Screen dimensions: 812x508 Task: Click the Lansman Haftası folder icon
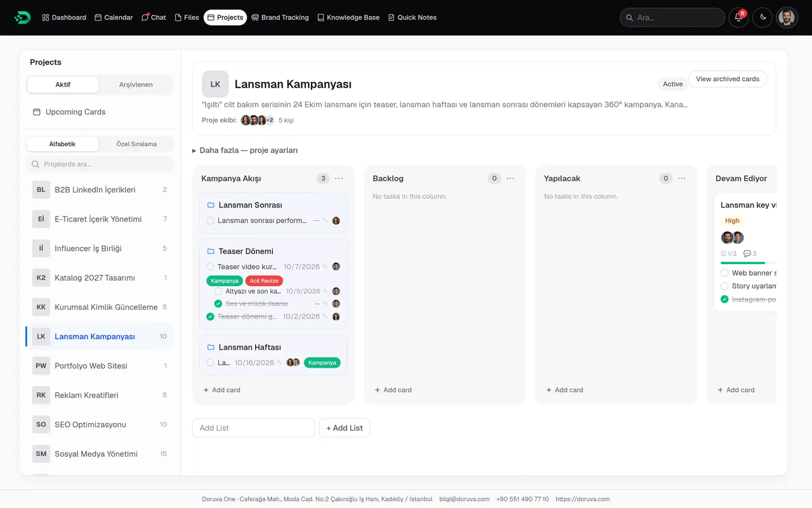click(211, 347)
